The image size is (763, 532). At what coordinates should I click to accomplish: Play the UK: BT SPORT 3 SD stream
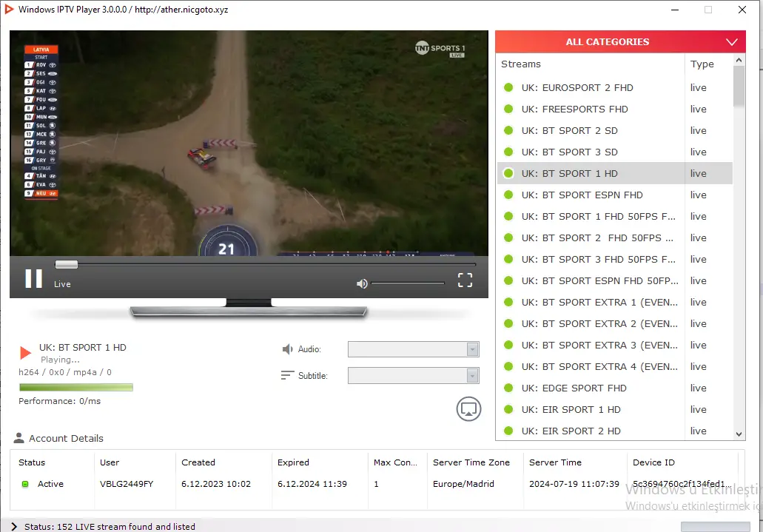click(614, 152)
